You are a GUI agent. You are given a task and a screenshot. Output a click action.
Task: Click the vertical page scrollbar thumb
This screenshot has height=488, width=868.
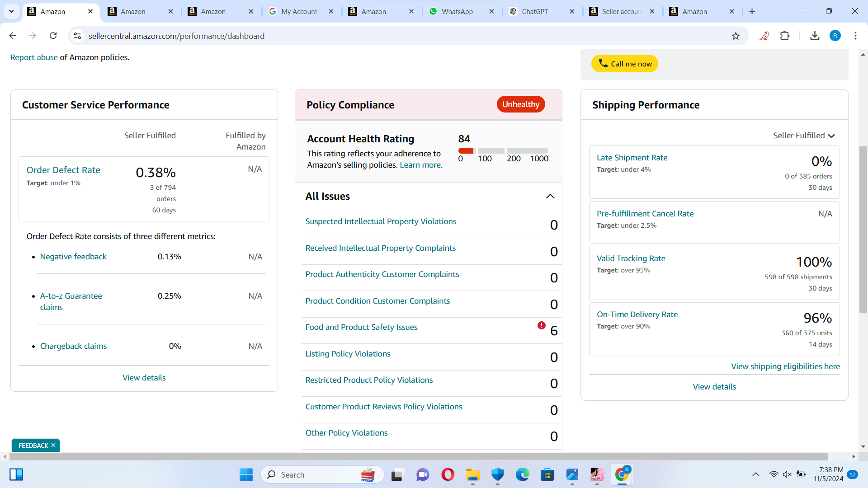point(863,230)
